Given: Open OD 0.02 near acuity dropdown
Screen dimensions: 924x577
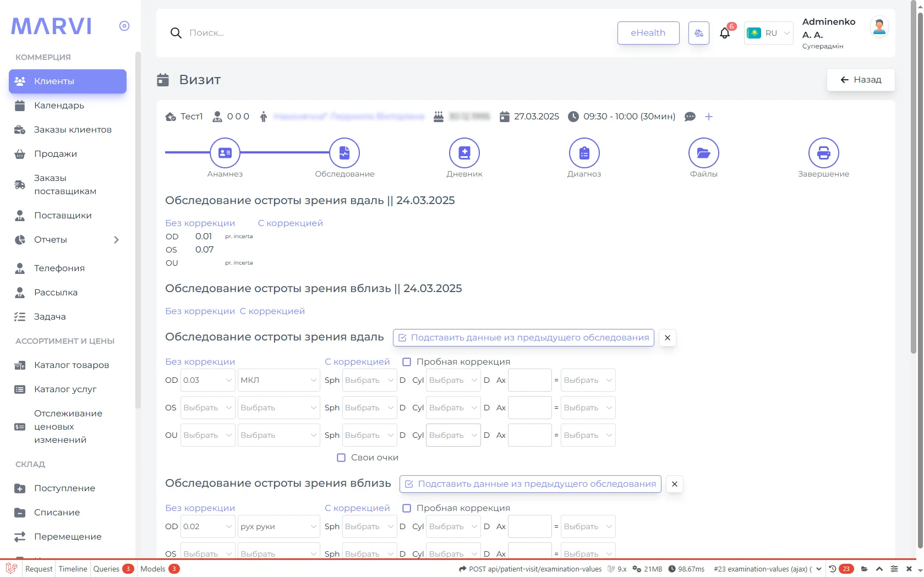Looking at the screenshot, I should coord(208,526).
